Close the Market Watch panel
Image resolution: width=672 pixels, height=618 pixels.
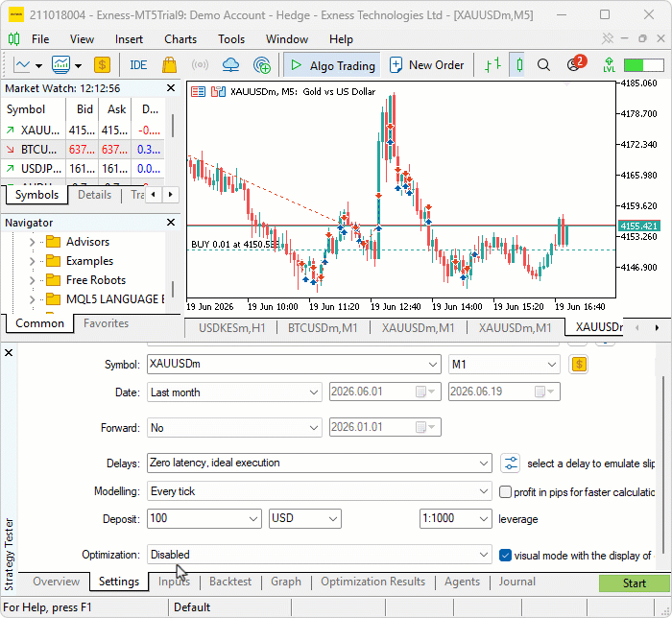point(171,88)
